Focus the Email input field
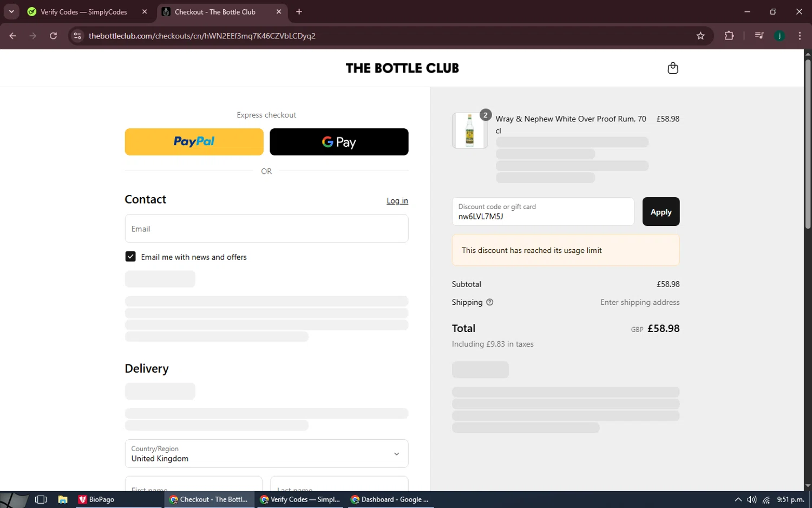812x508 pixels. pyautogui.click(x=266, y=229)
